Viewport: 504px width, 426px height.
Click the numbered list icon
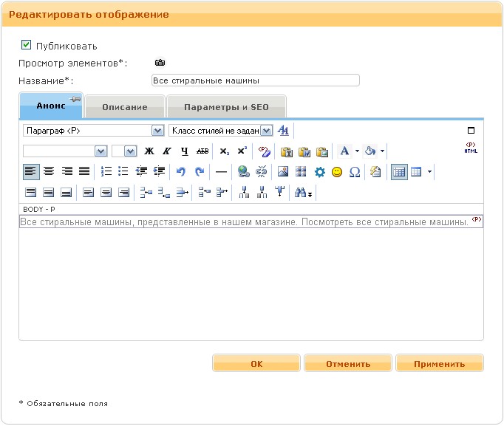(106, 171)
